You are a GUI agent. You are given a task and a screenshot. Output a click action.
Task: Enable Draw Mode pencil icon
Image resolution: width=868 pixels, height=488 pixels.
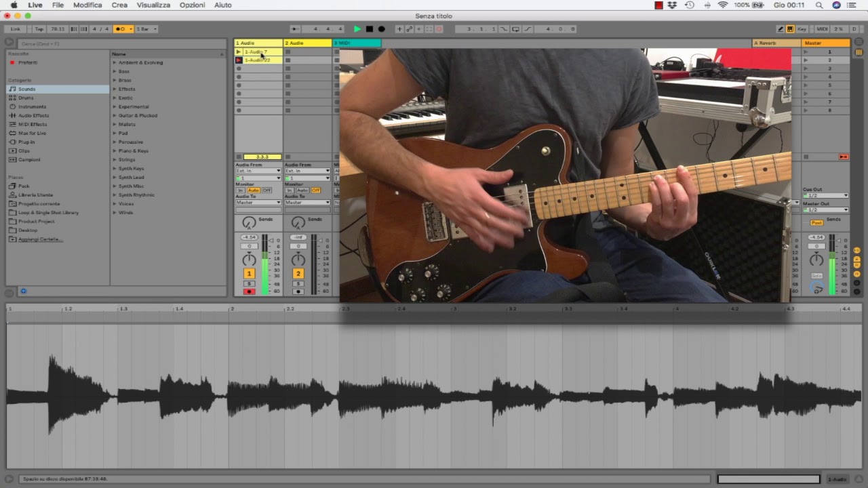[x=781, y=29]
